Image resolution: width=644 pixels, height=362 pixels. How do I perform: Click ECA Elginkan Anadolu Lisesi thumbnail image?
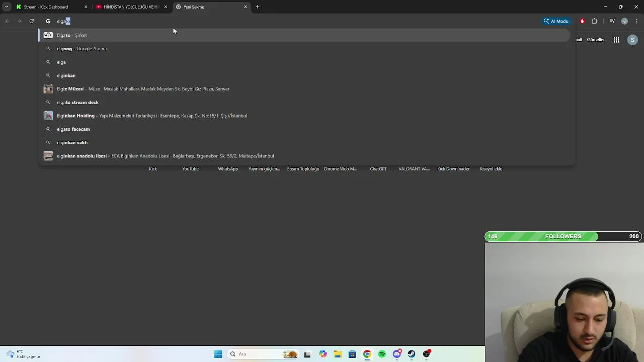[x=48, y=156]
